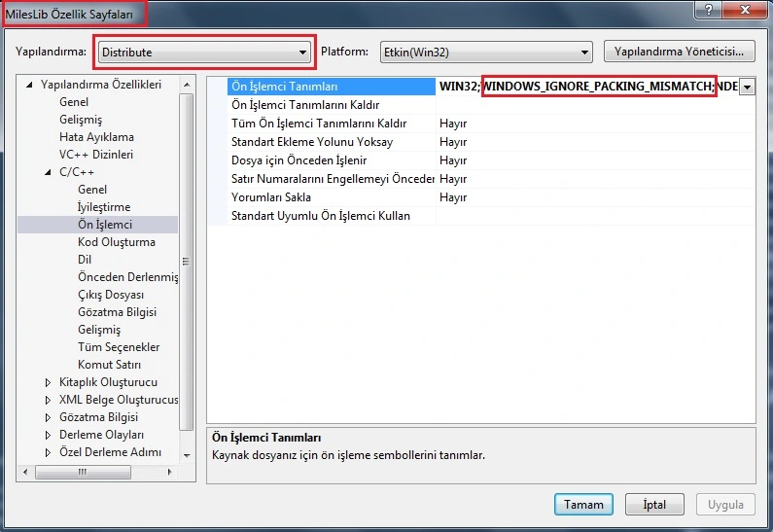The height and width of the screenshot is (532, 773).
Task: Open the Platform dropdown showing Etkin(Win32)
Action: point(481,53)
